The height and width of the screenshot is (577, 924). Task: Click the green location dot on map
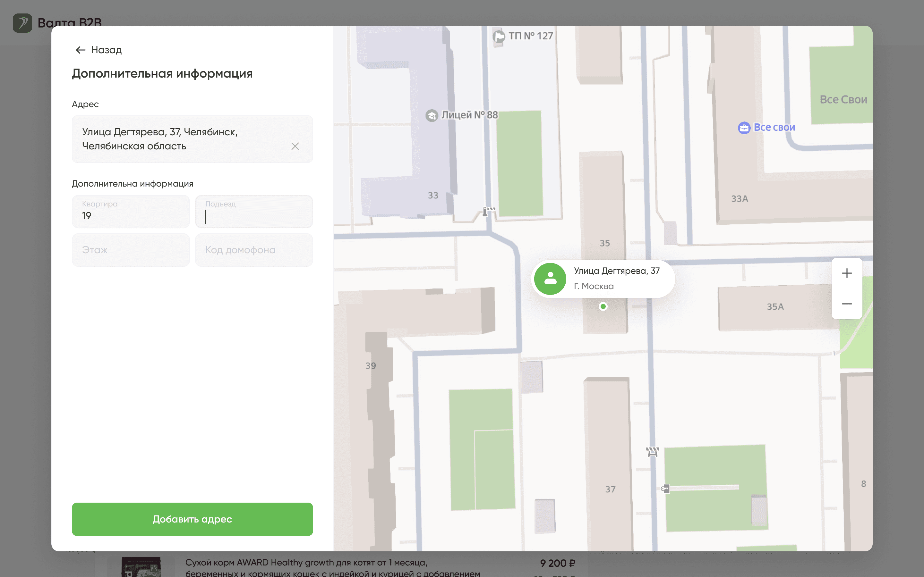pos(603,306)
